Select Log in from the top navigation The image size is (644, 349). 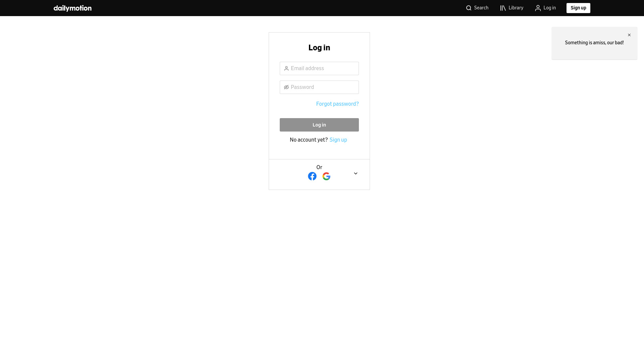pos(545,8)
